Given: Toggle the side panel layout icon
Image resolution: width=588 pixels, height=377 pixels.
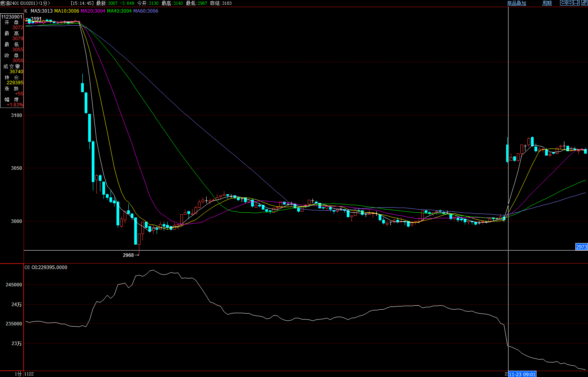Looking at the screenshot, I should (576, 3).
